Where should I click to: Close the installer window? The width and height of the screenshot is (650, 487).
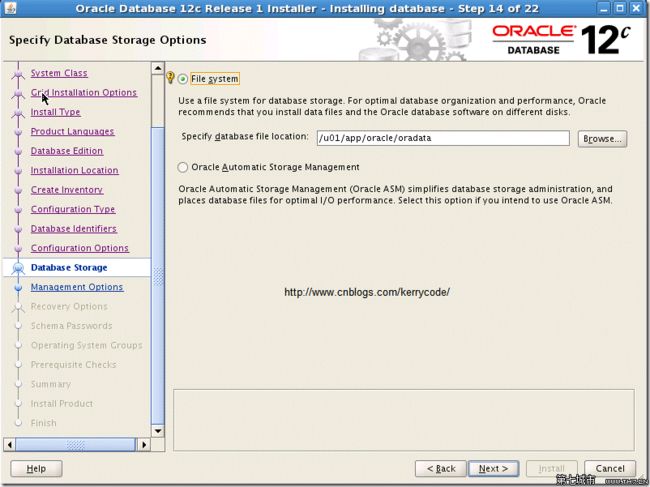coord(636,8)
